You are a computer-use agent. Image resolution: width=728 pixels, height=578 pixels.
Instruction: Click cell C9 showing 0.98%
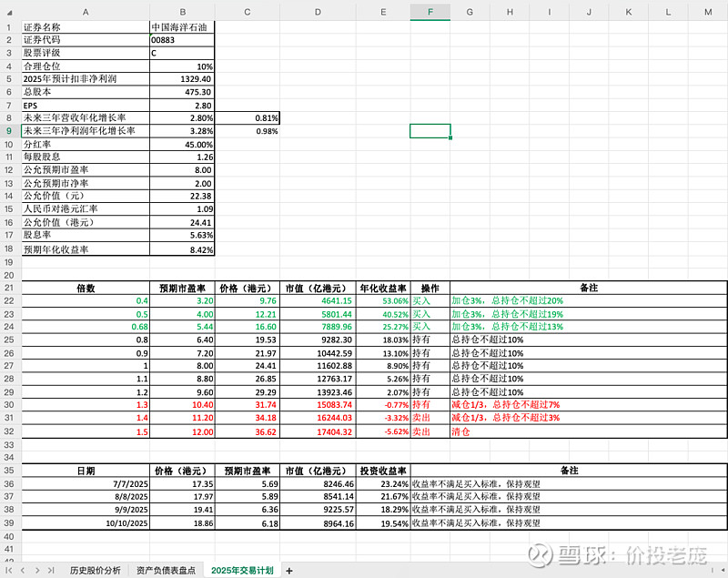coord(248,131)
